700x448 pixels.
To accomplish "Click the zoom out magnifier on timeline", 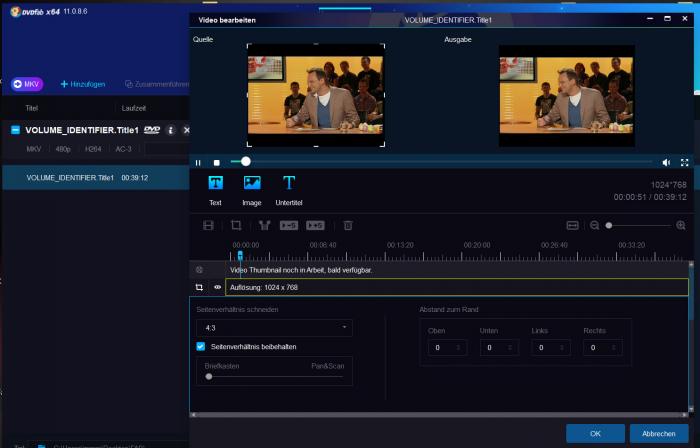I will 594,226.
